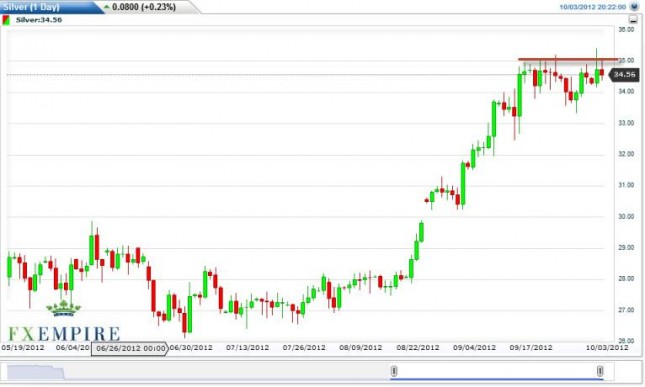645x387 pixels.
Task: Click the 32.00 price axis label
Action: click(x=626, y=154)
